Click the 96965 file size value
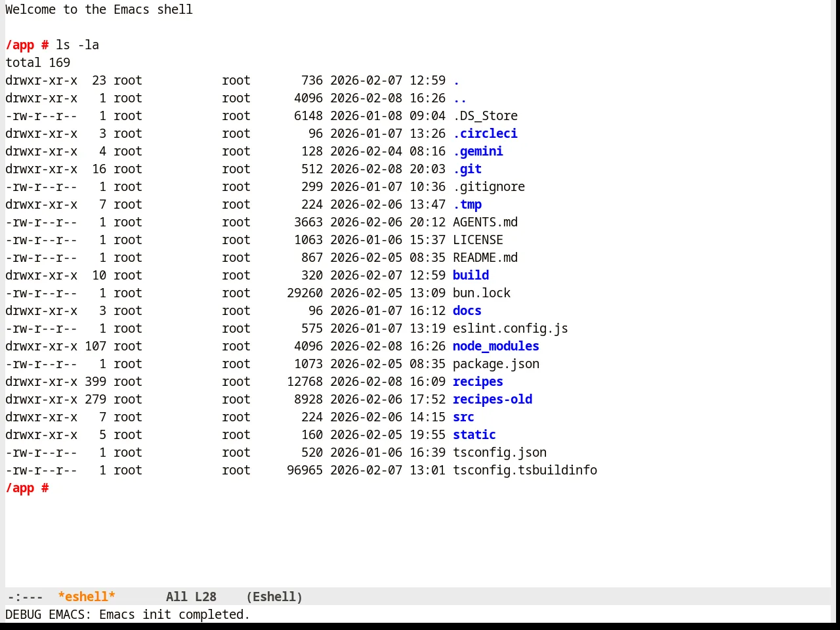Image resolution: width=840 pixels, height=630 pixels. (x=304, y=471)
